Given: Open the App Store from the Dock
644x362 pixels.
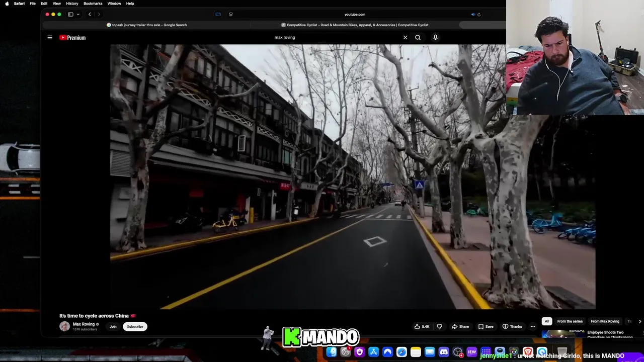Looking at the screenshot, I should [x=373, y=352].
